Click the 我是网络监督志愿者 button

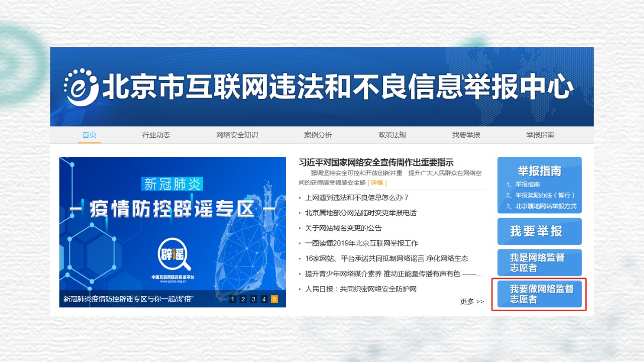pos(539,262)
